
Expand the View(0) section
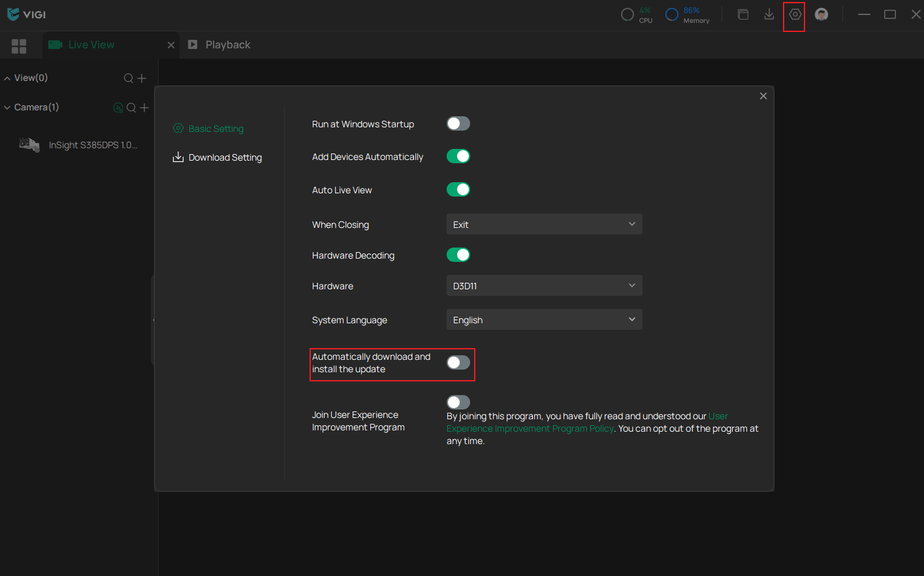click(7, 78)
